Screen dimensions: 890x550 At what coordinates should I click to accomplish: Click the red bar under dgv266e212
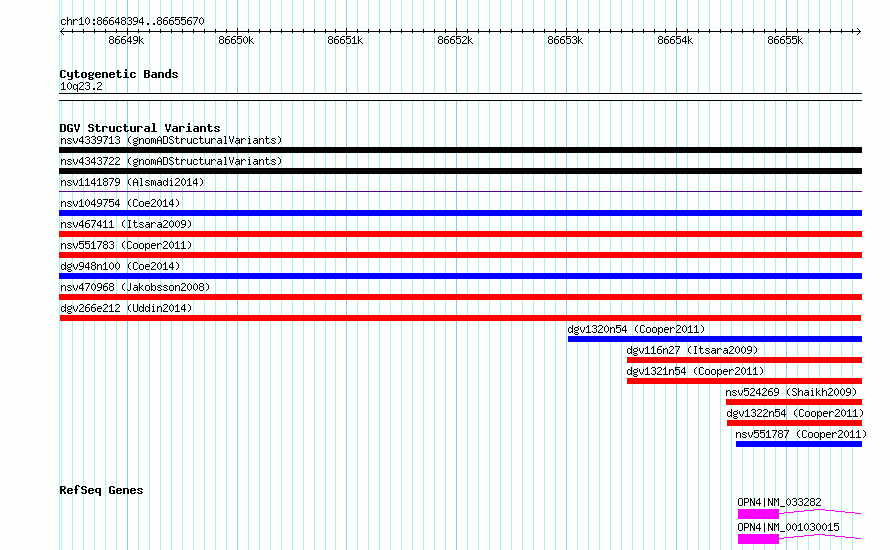460,318
